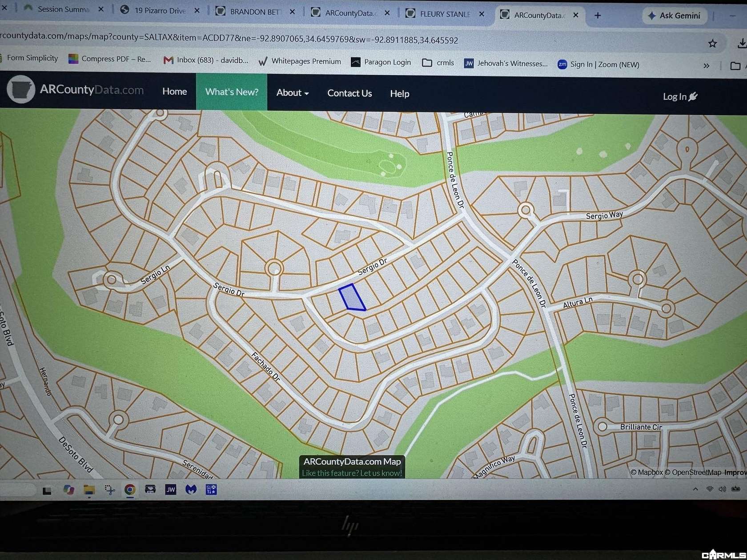Screen dimensions: 747x560
Task: Open the Malwarebytes taskbar icon
Action: tap(191, 489)
